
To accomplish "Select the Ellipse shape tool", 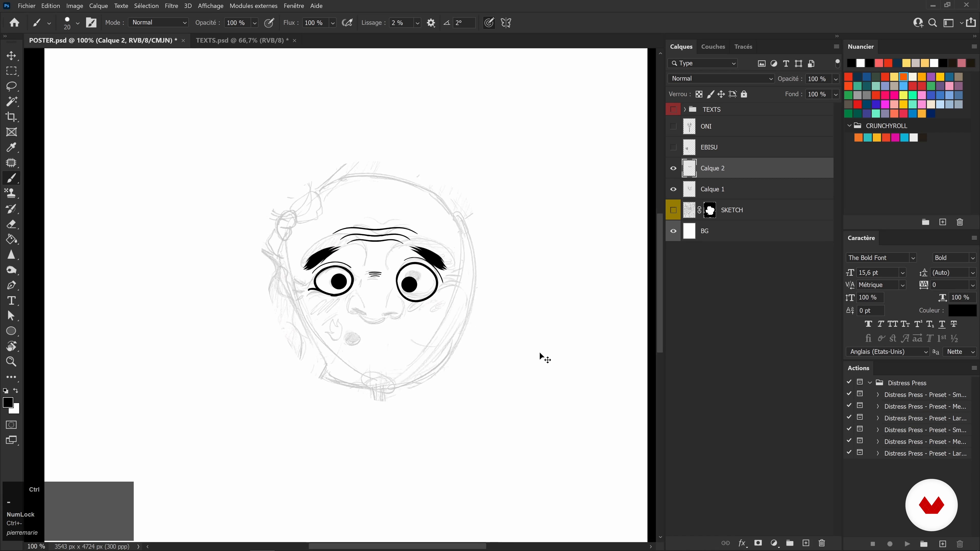I will coord(11,331).
